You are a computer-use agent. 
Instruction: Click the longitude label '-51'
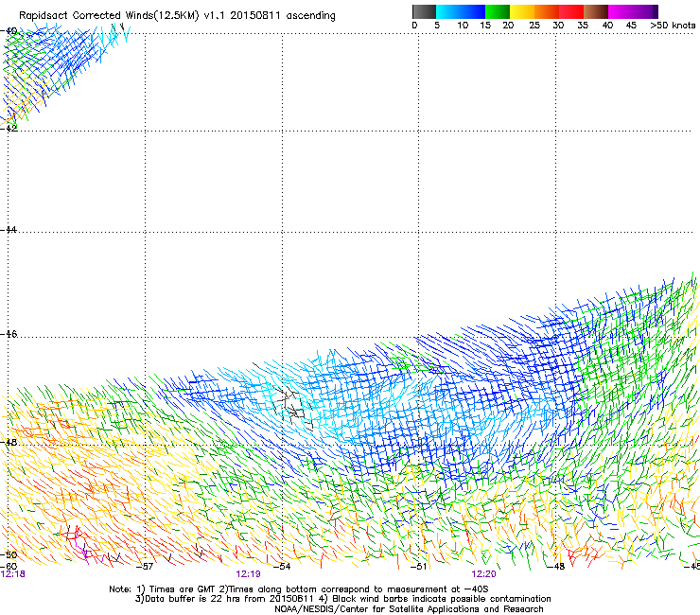point(419,567)
